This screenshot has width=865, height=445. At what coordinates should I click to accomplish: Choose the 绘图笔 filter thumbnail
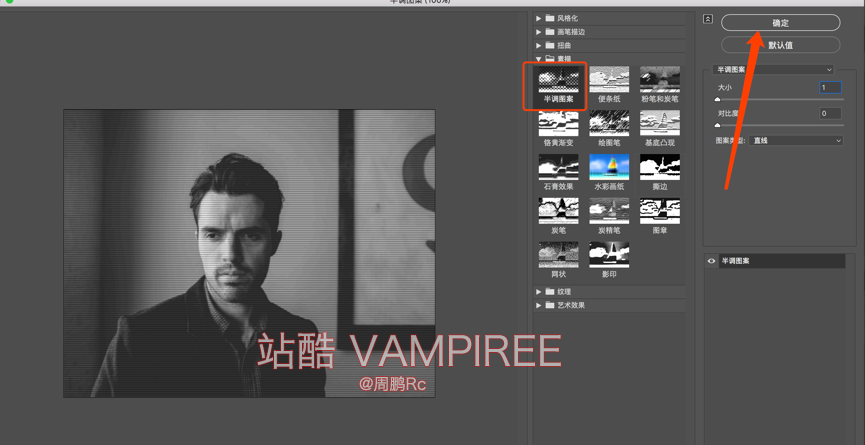pyautogui.click(x=609, y=124)
